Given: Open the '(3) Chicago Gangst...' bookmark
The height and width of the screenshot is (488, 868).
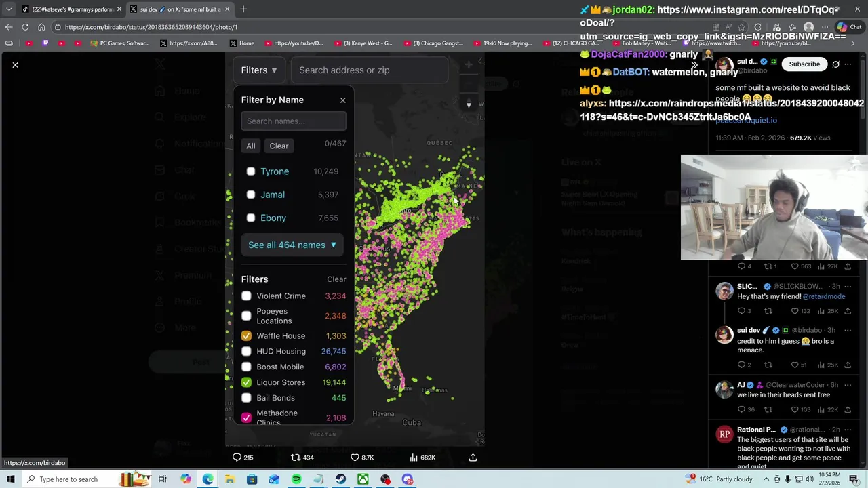Looking at the screenshot, I should point(434,43).
